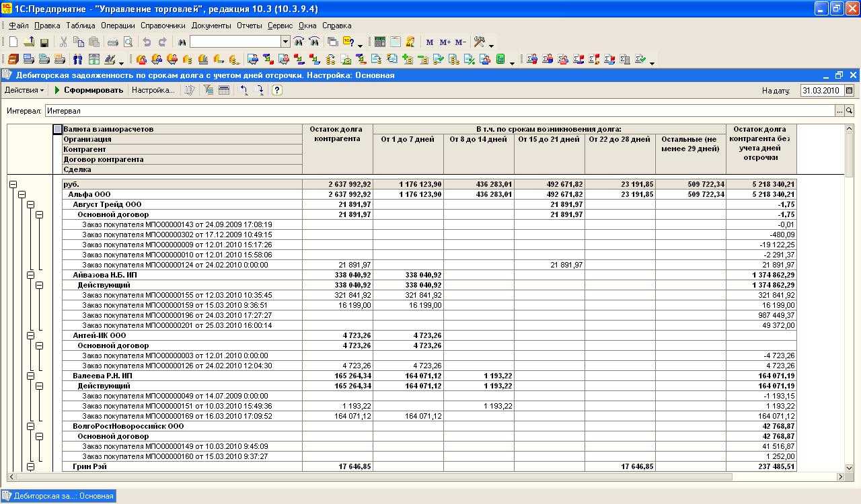Viewport: 861px width, 504px height.
Task: Click the hammer and wrench tools icon
Action: [480, 42]
